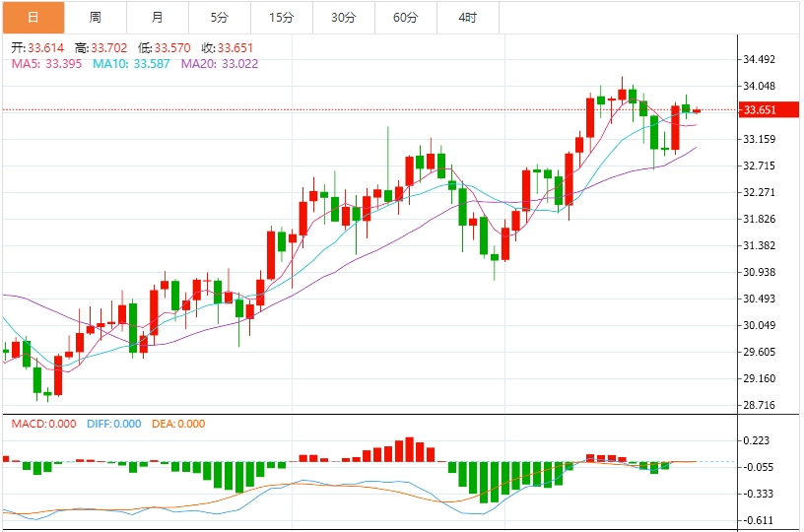Click the low price value 33.570

coord(172,48)
